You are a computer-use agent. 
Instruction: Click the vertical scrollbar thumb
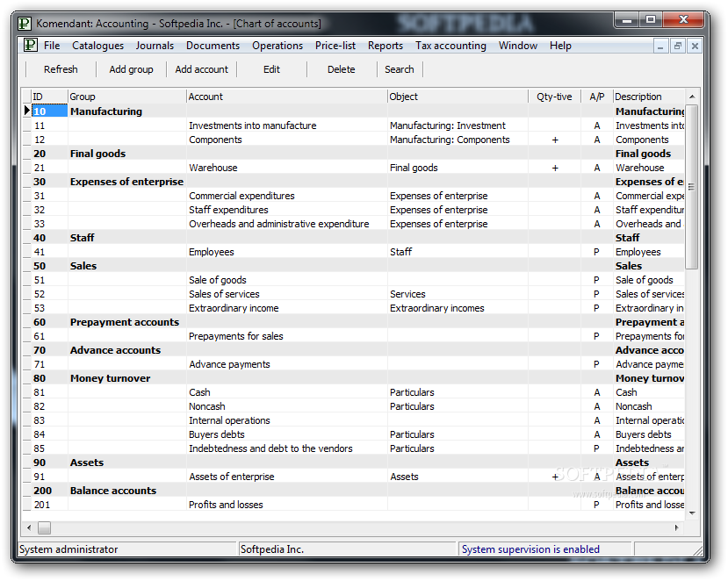(x=692, y=187)
